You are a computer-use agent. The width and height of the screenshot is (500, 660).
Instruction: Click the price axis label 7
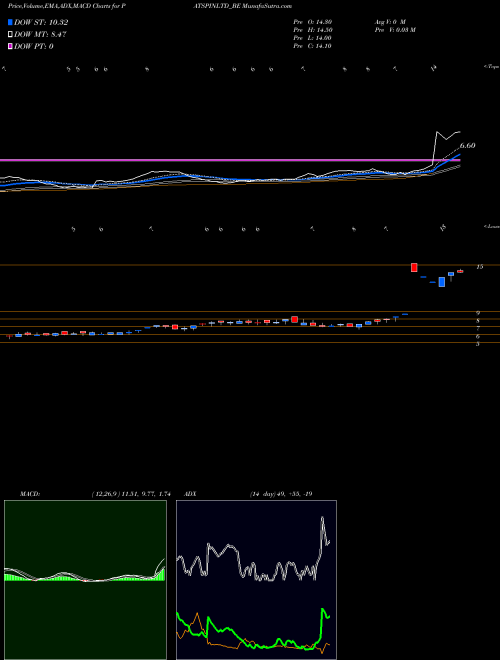click(x=478, y=328)
